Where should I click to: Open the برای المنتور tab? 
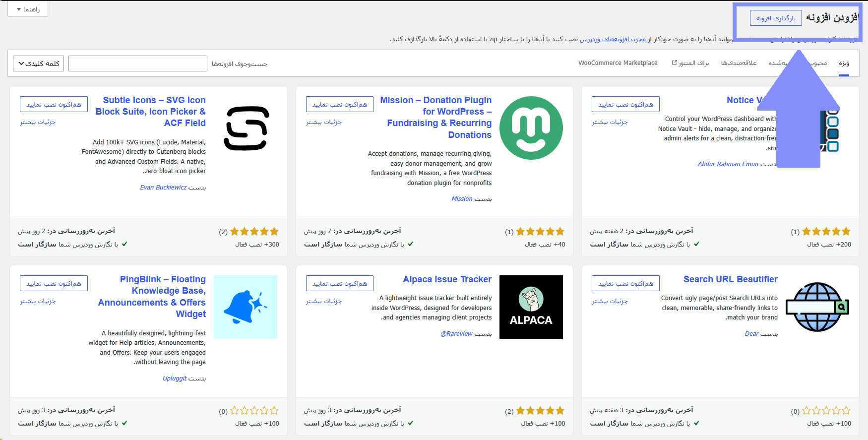point(690,63)
